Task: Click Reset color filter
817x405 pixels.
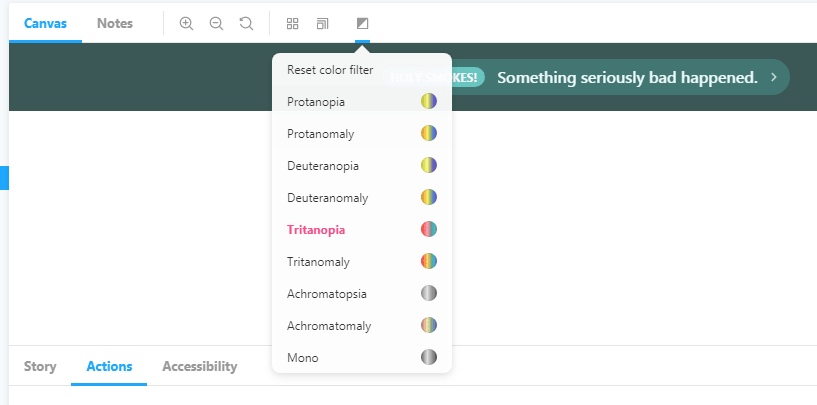Action: tap(362, 70)
